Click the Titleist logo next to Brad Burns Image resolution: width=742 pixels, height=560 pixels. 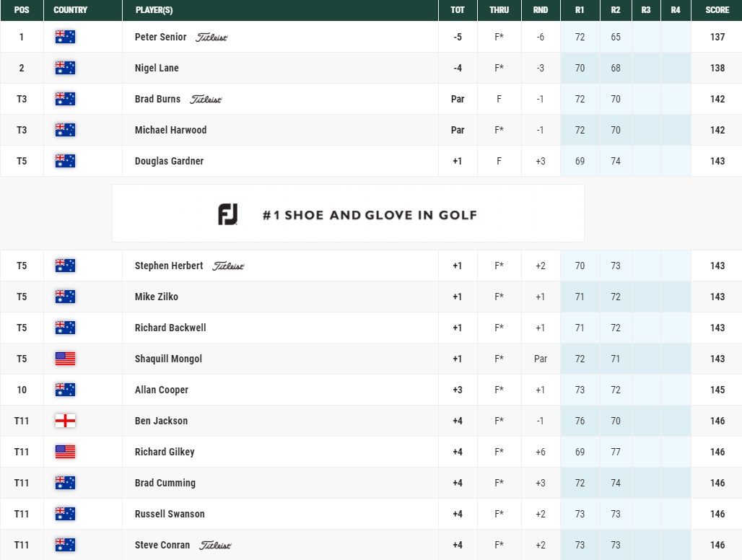pos(207,99)
